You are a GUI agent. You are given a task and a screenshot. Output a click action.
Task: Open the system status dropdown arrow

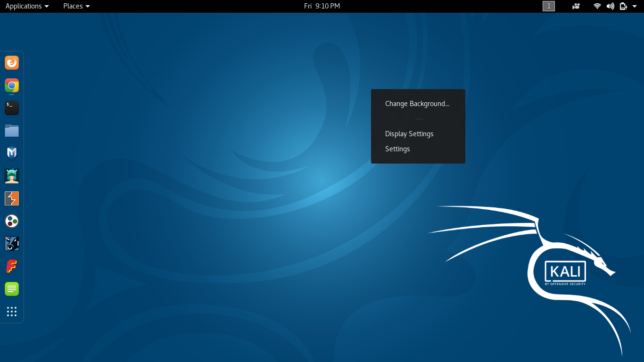[634, 6]
